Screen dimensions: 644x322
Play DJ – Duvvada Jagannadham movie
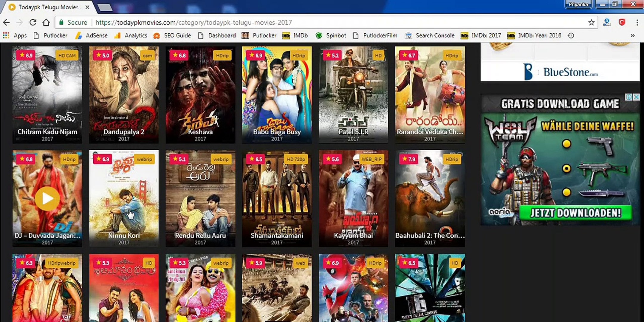47,199
